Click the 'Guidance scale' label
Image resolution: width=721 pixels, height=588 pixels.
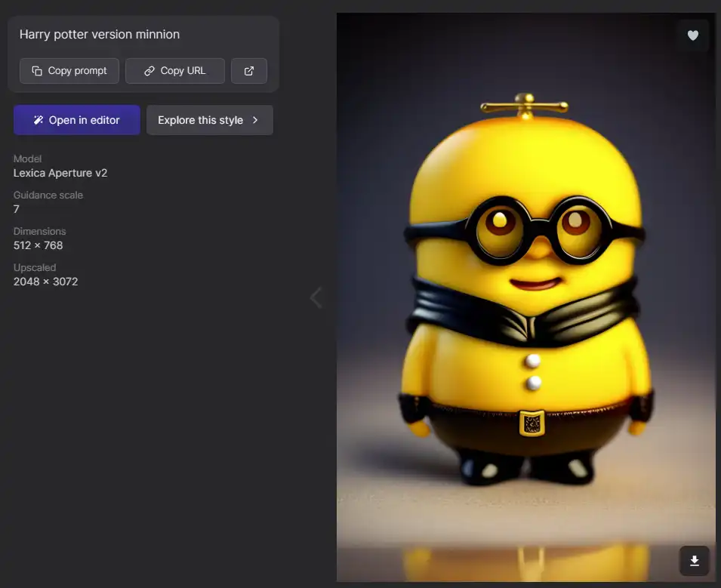coord(48,195)
